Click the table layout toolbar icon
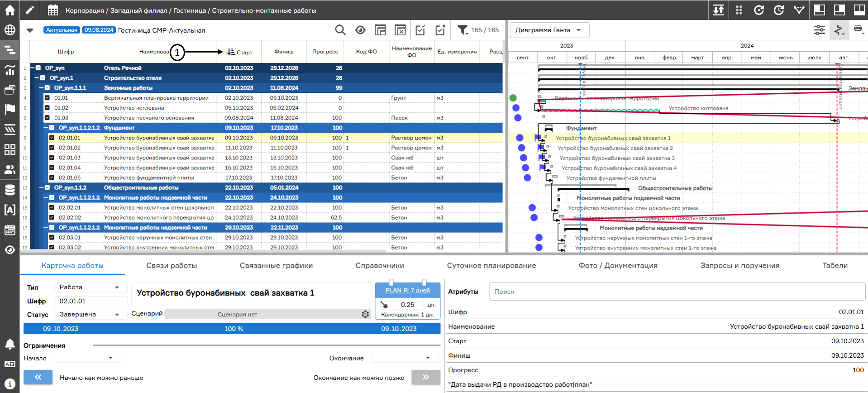This screenshot has width=868, height=393. [x=380, y=30]
